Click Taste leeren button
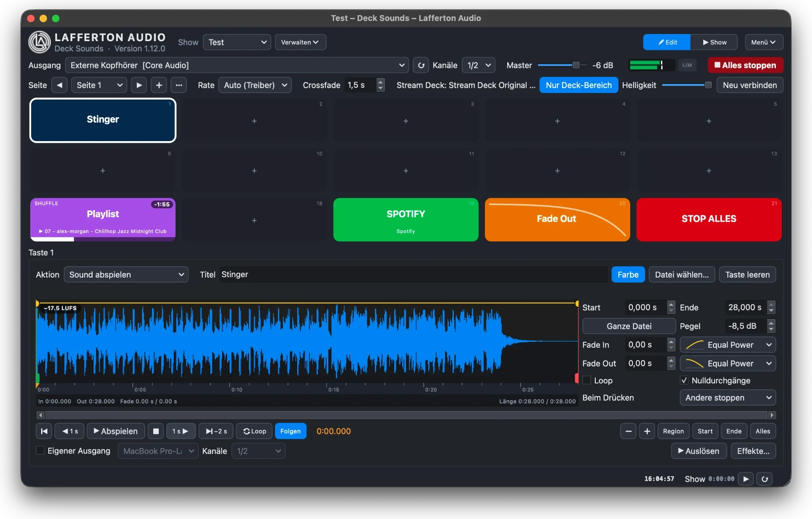 [x=747, y=275]
